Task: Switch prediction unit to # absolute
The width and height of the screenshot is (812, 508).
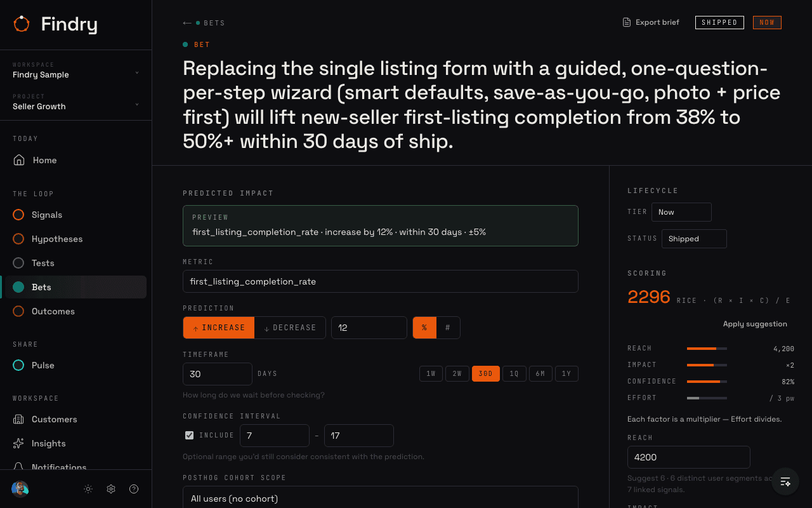Action: coord(448,328)
